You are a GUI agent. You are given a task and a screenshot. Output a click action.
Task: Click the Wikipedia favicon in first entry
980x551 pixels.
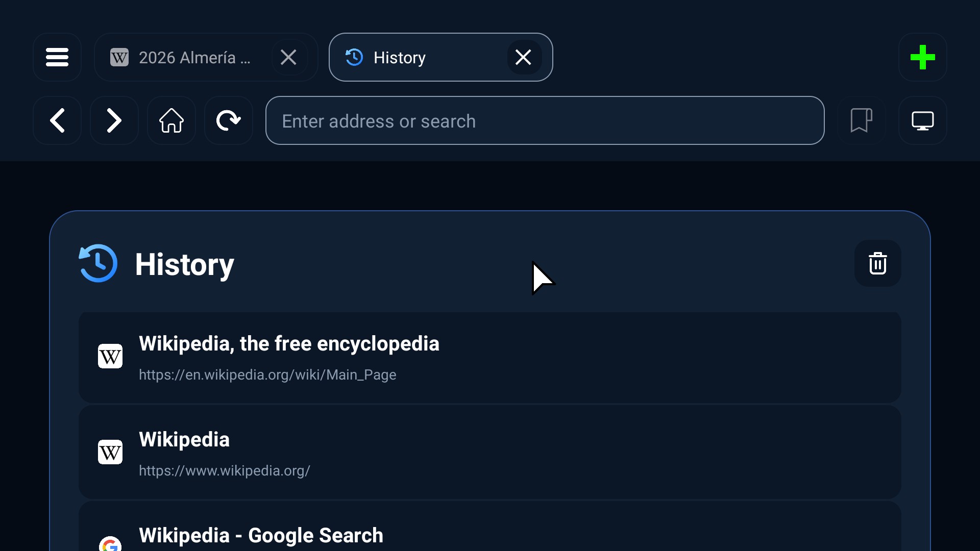point(110,356)
